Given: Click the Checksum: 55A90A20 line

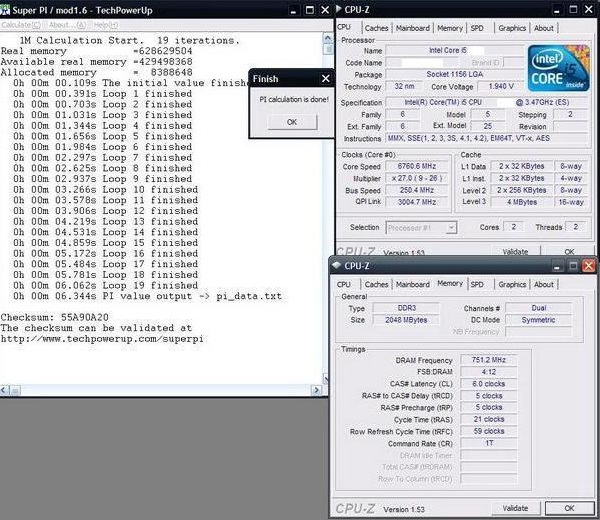Looking at the screenshot, I should point(54,317).
